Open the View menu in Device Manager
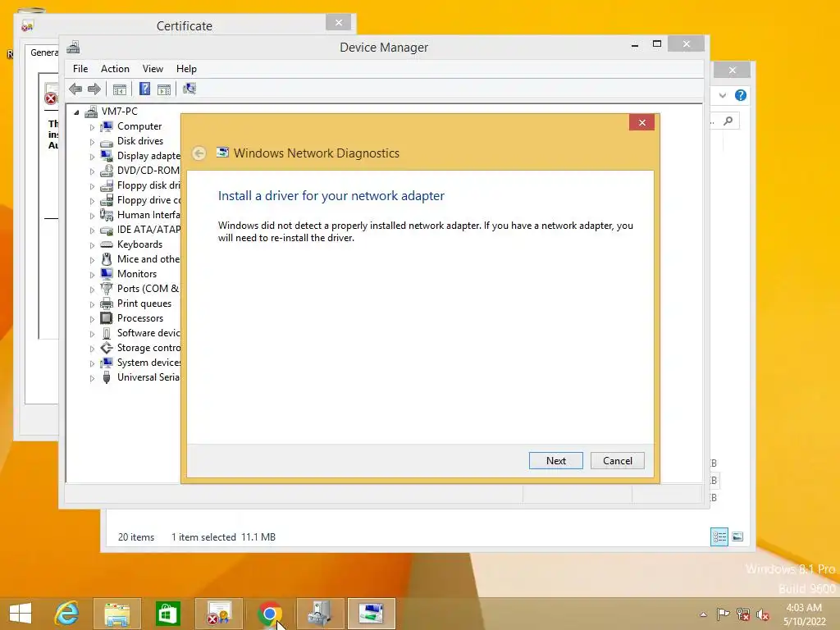The width and height of the screenshot is (840, 630). coord(153,69)
